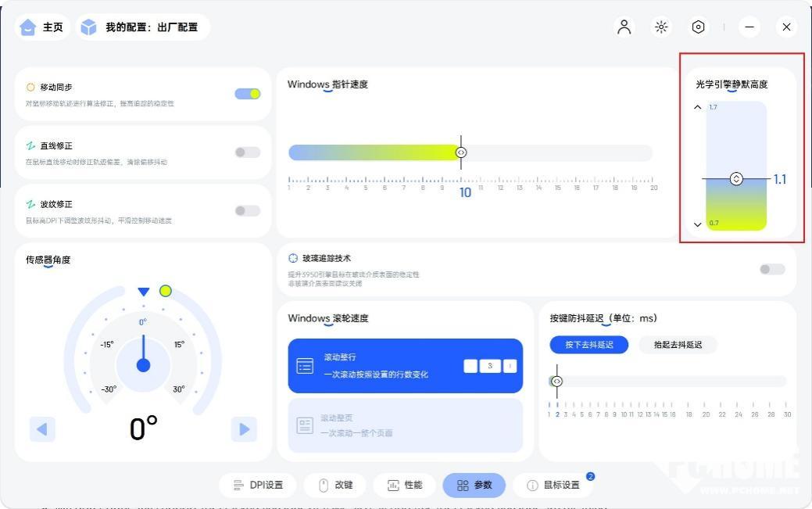Open the hexagon settings icon
Image resolution: width=812 pixels, height=509 pixels.
(698, 27)
